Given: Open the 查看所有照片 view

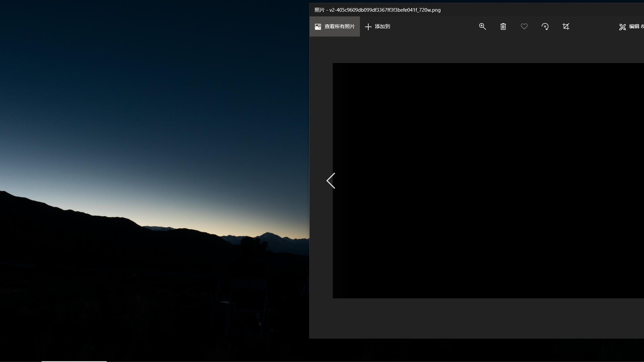Looking at the screenshot, I should click(334, 26).
